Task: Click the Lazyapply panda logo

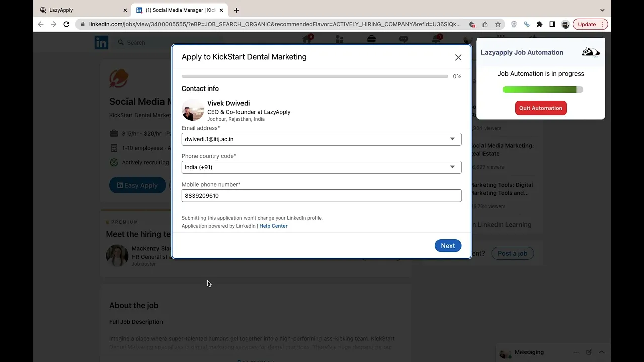Action: [x=591, y=52]
